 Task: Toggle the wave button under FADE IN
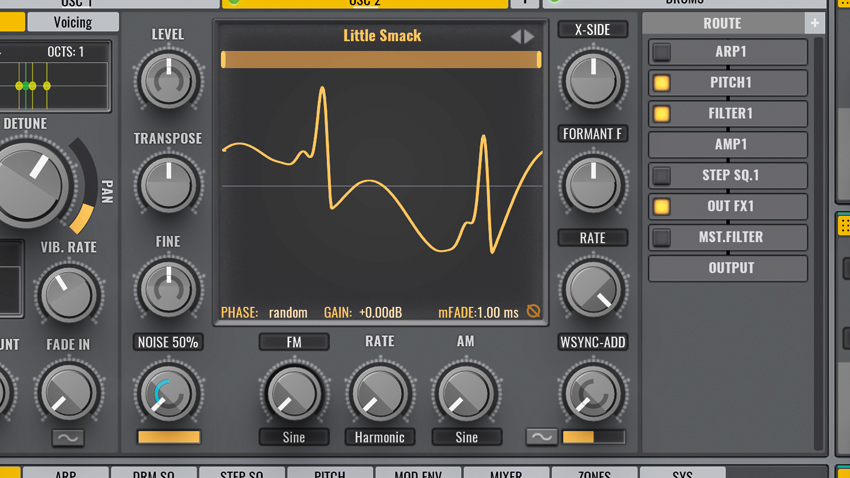tap(68, 437)
